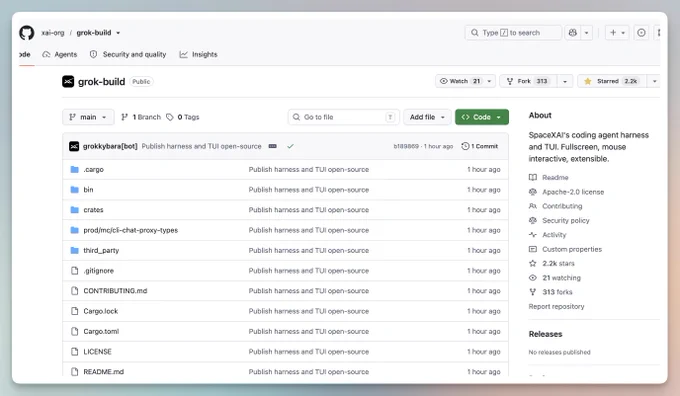Open the third_party folder
The width and height of the screenshot is (680, 396).
[x=101, y=251]
